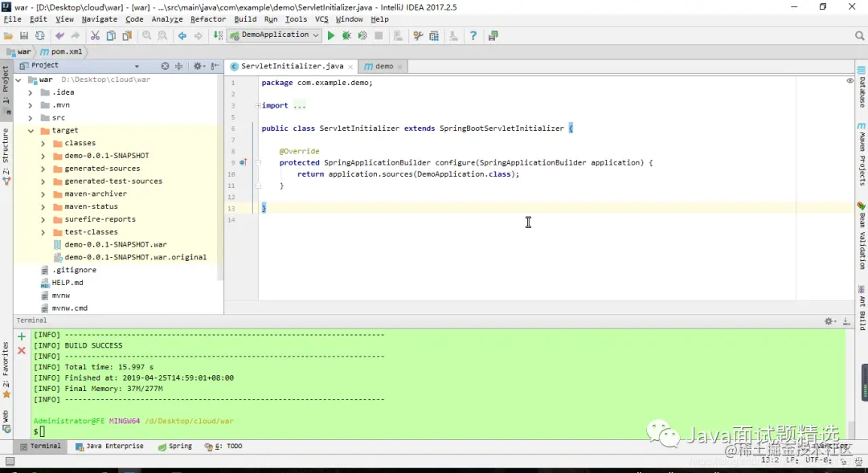This screenshot has height=473, width=868.
Task: Expand the surefire-reports folder
Action: pyautogui.click(x=43, y=219)
